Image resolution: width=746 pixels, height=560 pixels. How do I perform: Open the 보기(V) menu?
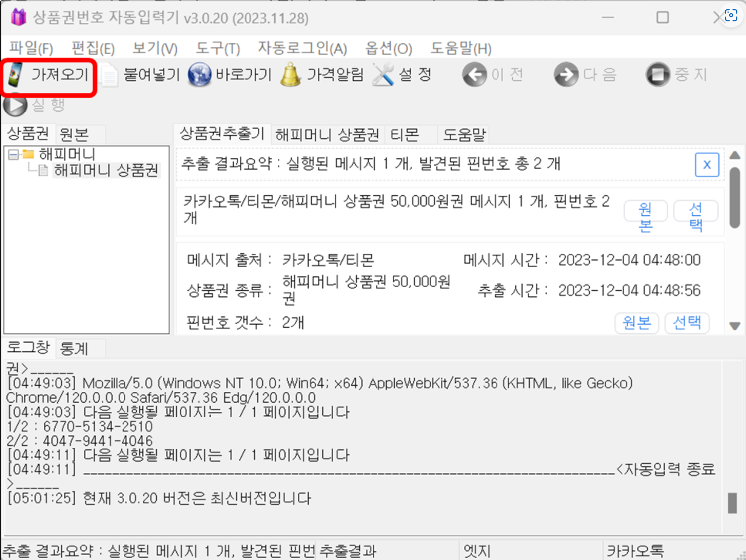(x=155, y=48)
